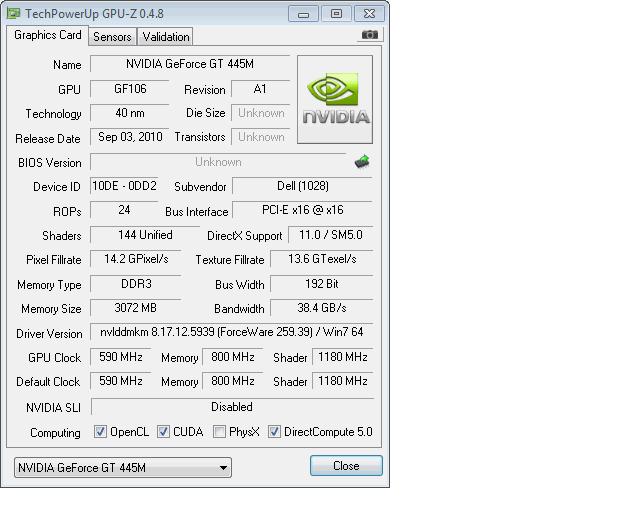
Task: Click the NVIDIA SLI label
Action: click(x=53, y=408)
